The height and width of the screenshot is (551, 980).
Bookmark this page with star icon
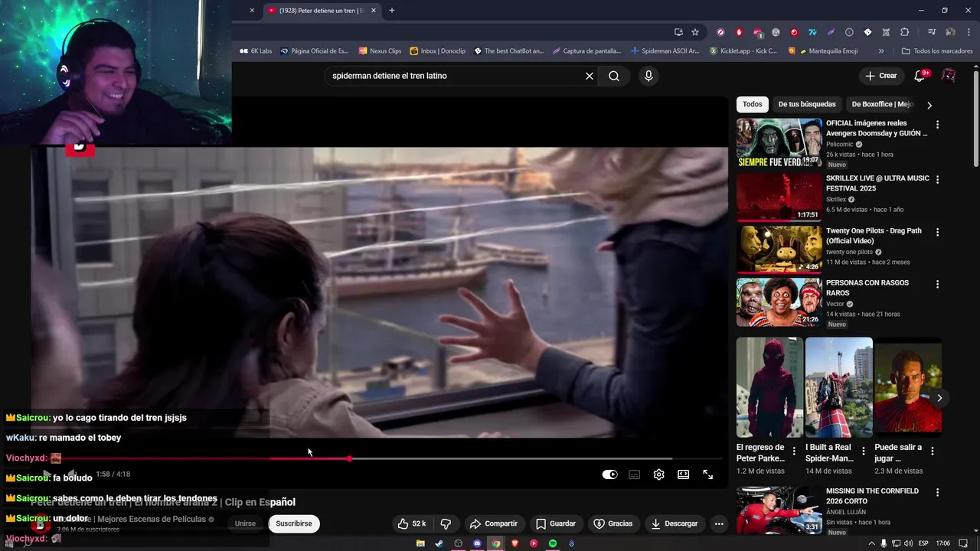point(695,32)
